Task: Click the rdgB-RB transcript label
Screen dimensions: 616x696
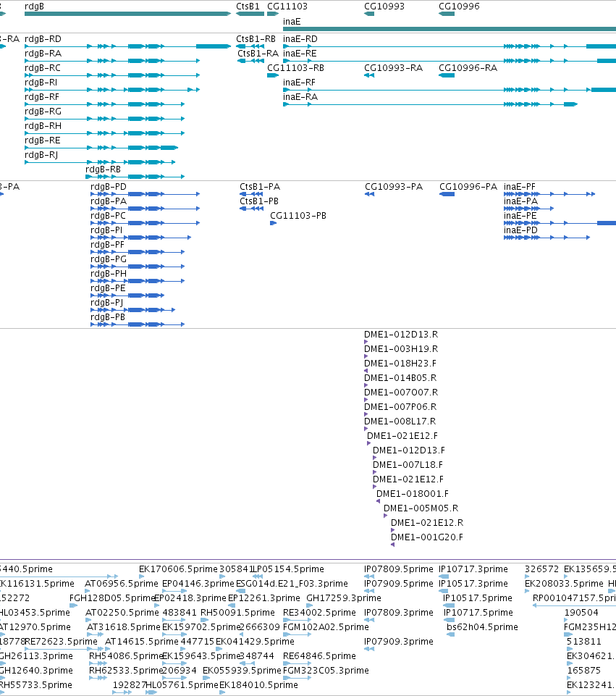Action: click(103, 169)
